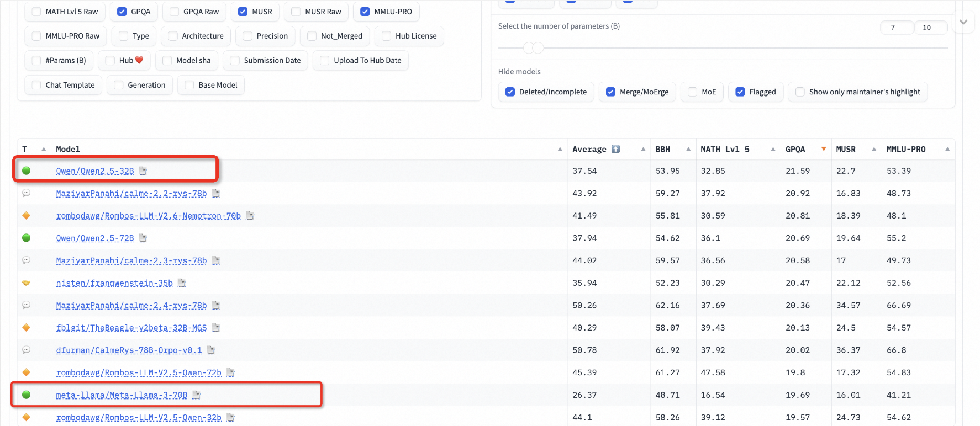Open details document icon next to Meta-Llama-3-70B
The width and height of the screenshot is (980, 426).
tap(197, 395)
